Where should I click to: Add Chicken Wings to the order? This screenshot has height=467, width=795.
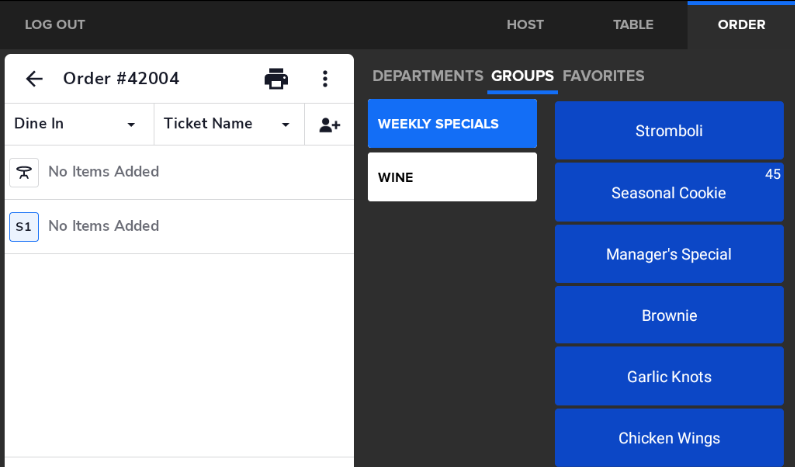[669, 438]
